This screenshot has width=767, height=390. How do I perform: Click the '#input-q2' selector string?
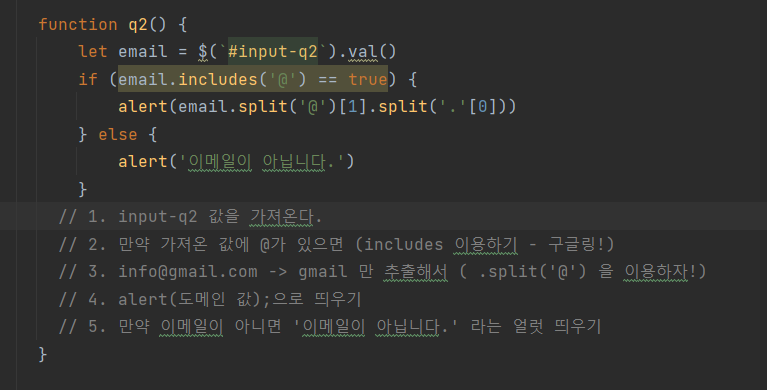pos(273,51)
